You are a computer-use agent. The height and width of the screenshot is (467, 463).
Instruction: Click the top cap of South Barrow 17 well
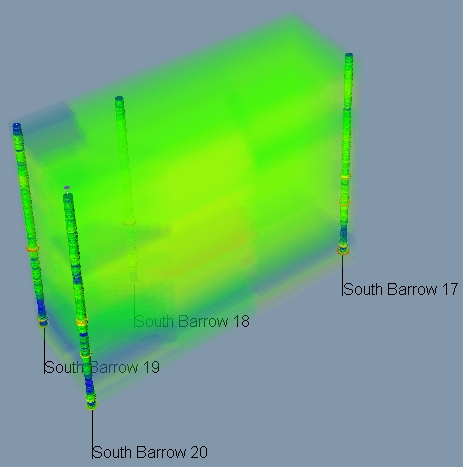click(x=349, y=55)
